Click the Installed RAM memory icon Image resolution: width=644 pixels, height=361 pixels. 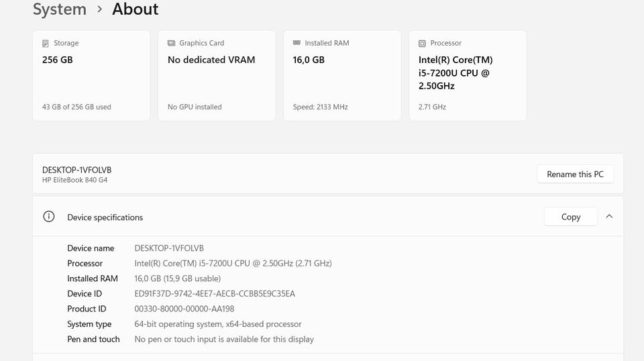tap(297, 44)
